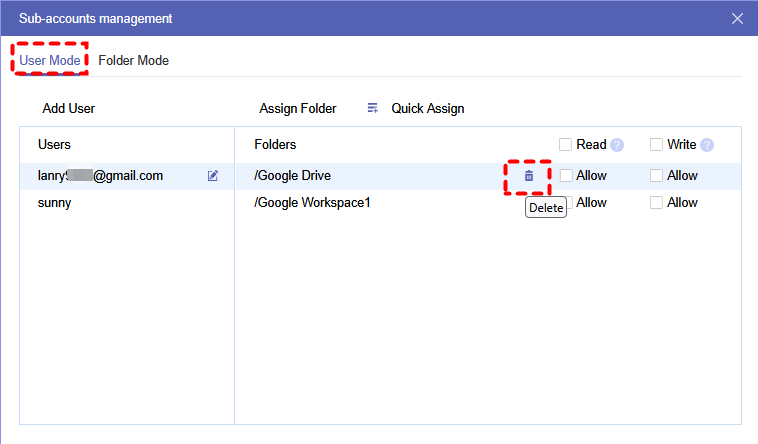Open the Write permission help icon
Viewport: 758px width, 444px height.
pyautogui.click(x=707, y=145)
